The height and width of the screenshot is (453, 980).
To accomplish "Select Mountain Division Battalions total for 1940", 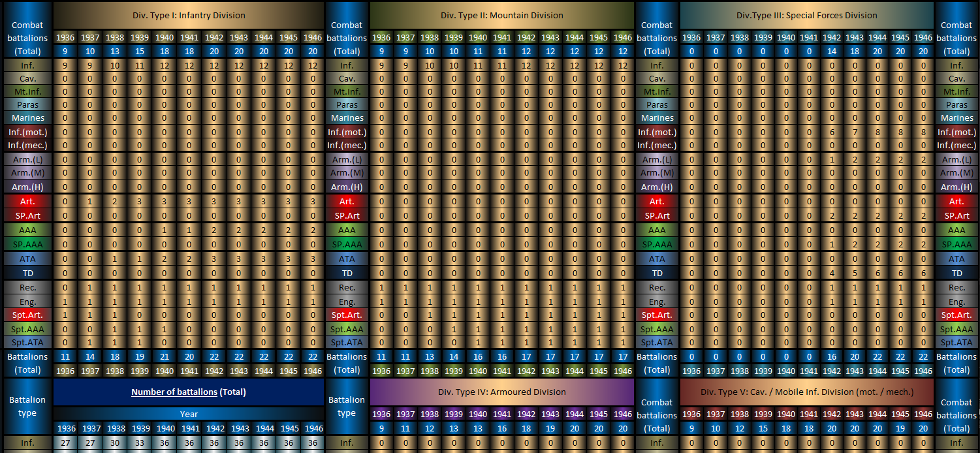I will click(x=477, y=357).
